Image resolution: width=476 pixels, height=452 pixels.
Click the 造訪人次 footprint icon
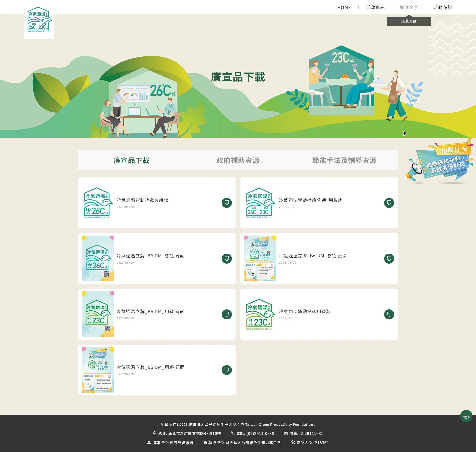tap(293, 442)
